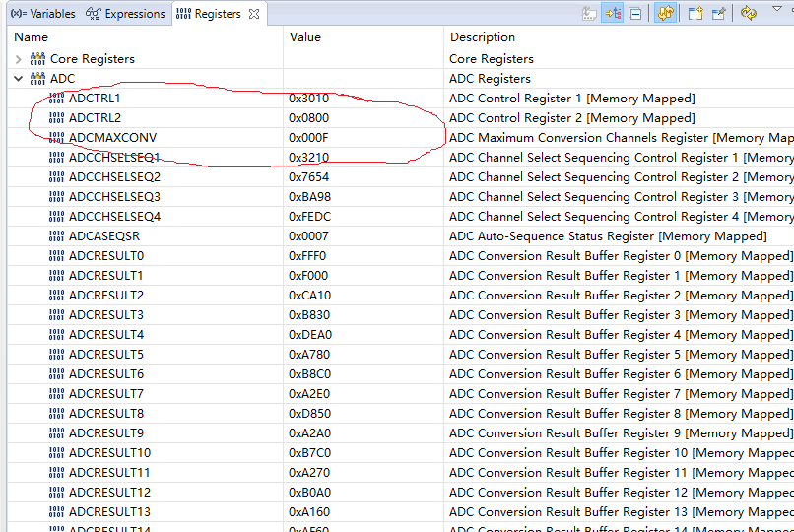Close the Registers tab

[x=254, y=14]
